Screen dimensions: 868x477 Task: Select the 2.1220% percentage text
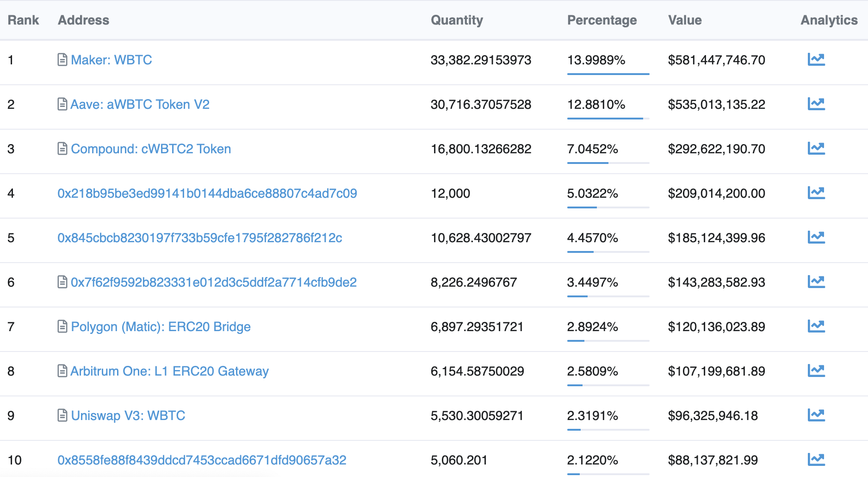coord(593,460)
